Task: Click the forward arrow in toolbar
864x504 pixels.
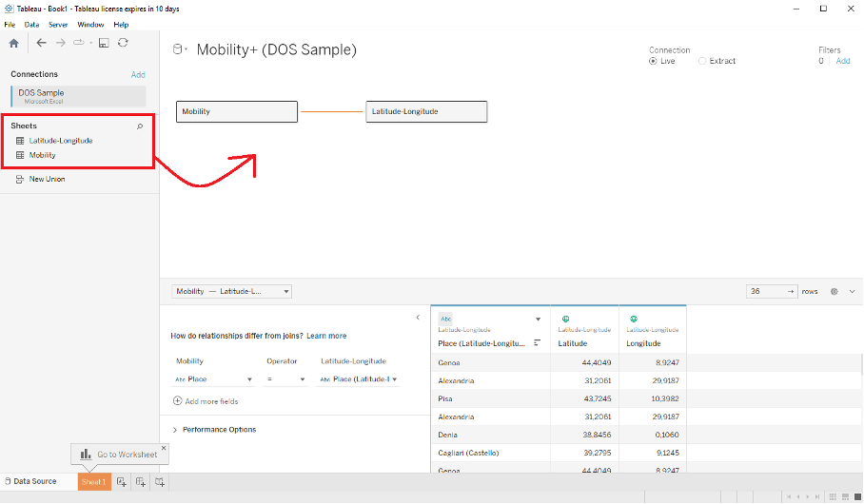Action: coord(61,43)
